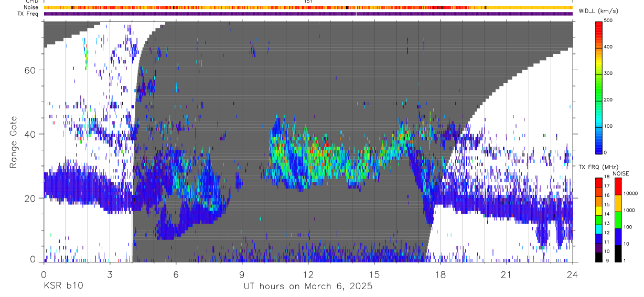This screenshot has width=644, height=297.
Task: Click the WID spectral width gradient color bar
Action: (598, 87)
